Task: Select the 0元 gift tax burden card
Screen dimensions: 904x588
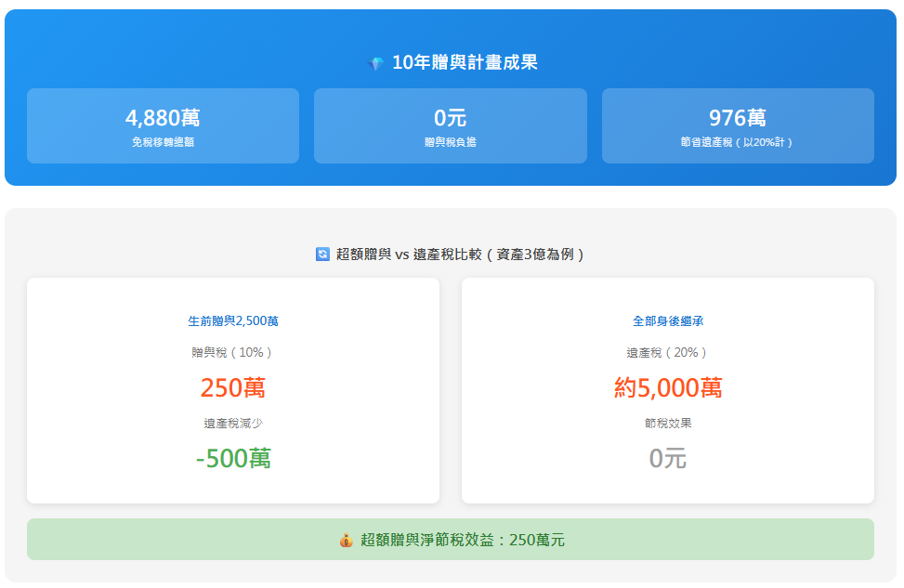Action: coord(450,125)
